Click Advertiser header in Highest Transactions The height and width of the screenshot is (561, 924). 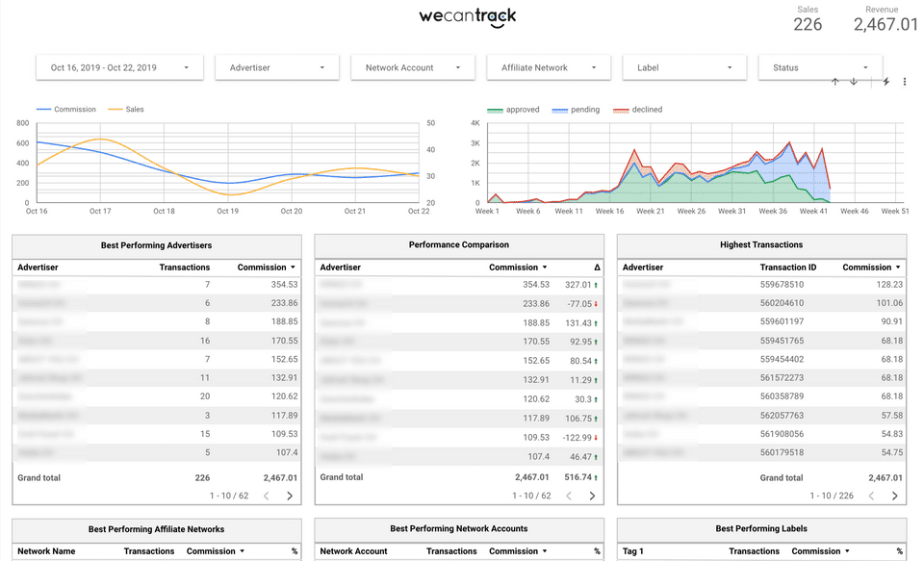[x=643, y=267]
